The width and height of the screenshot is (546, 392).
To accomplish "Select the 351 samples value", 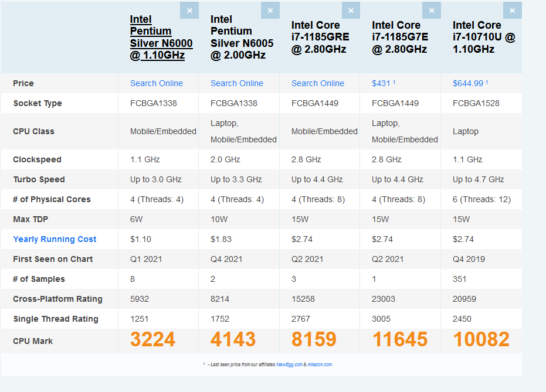I will tap(459, 279).
